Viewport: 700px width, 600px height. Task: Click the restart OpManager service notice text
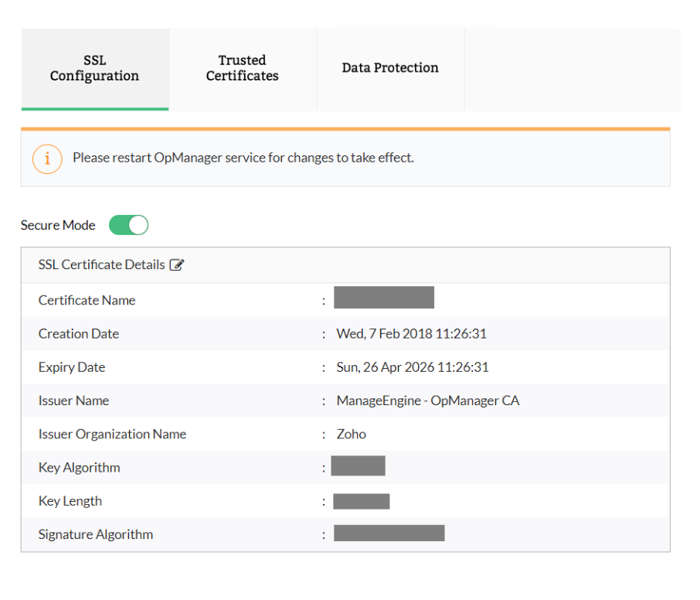point(243,158)
